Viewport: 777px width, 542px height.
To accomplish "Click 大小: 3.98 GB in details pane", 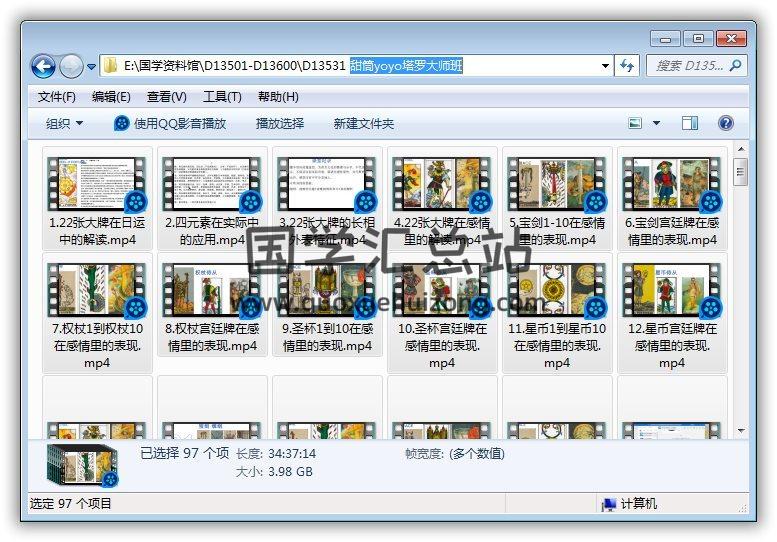I will click(x=274, y=472).
